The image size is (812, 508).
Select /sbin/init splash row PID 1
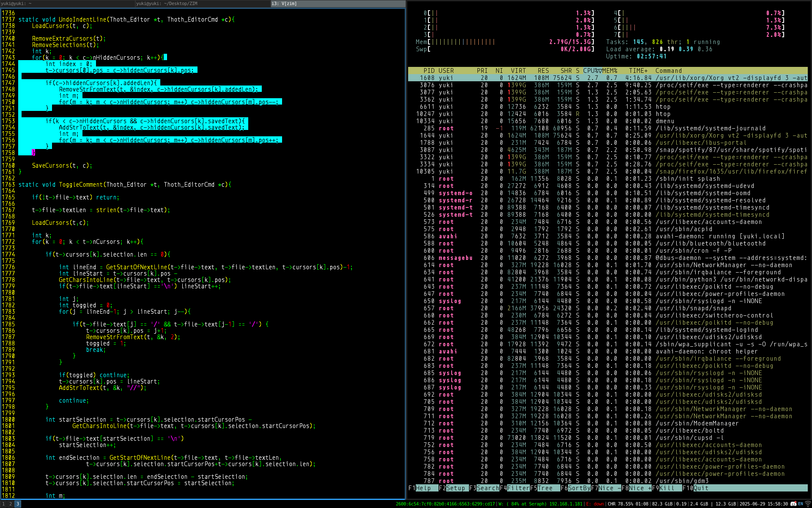pos(608,179)
